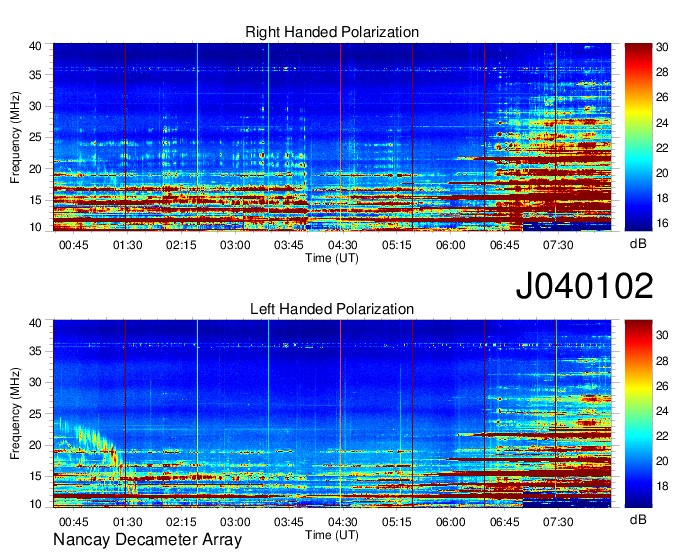Click the 10 MHz tick on the Right Handed plot
Screen dimensions: 680x552
click(35, 227)
